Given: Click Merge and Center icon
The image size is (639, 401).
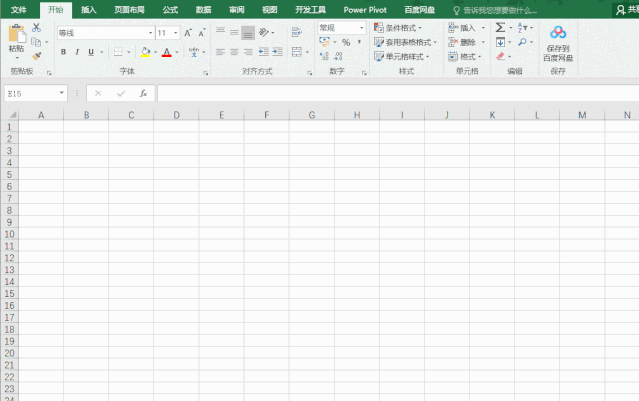Looking at the screenshot, I should coord(297,52).
